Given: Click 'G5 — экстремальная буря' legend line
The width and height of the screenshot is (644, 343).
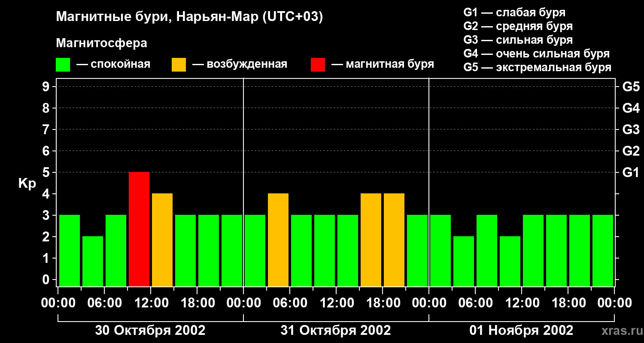Looking at the screenshot, I should pyautogui.click(x=537, y=68).
